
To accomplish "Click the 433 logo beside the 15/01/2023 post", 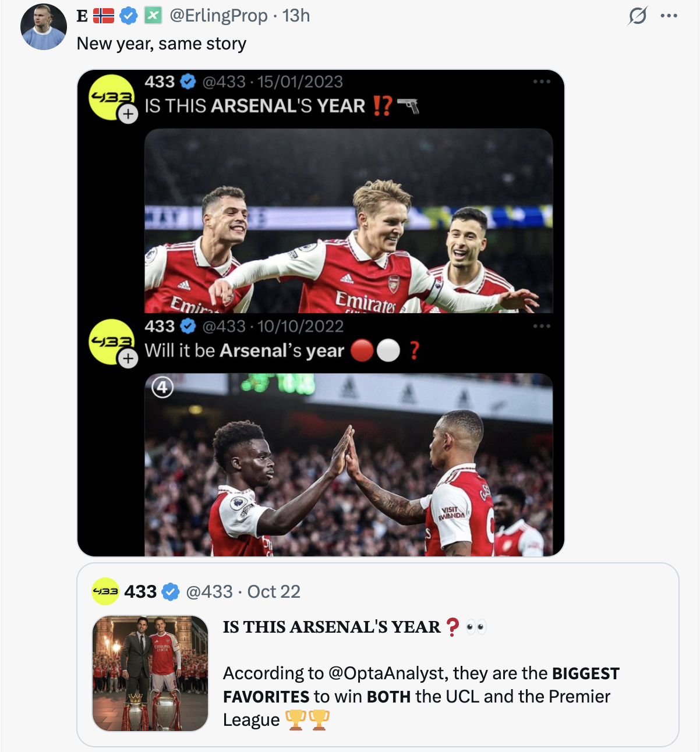I will tap(111, 97).
